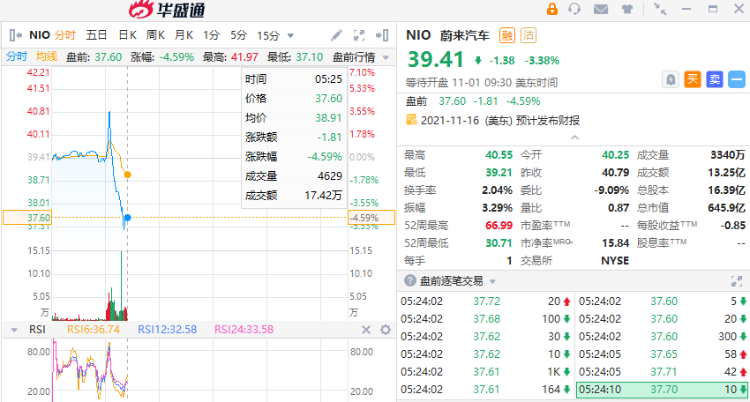The width and height of the screenshot is (750, 402).
Task: Select the pencil drawing tool
Action: pyautogui.click(x=336, y=34)
